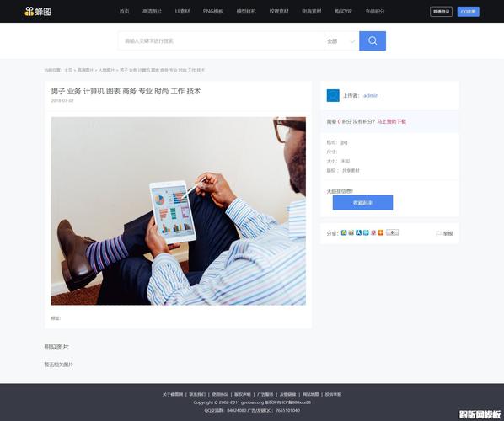Open the UI materials nav item

(182, 11)
